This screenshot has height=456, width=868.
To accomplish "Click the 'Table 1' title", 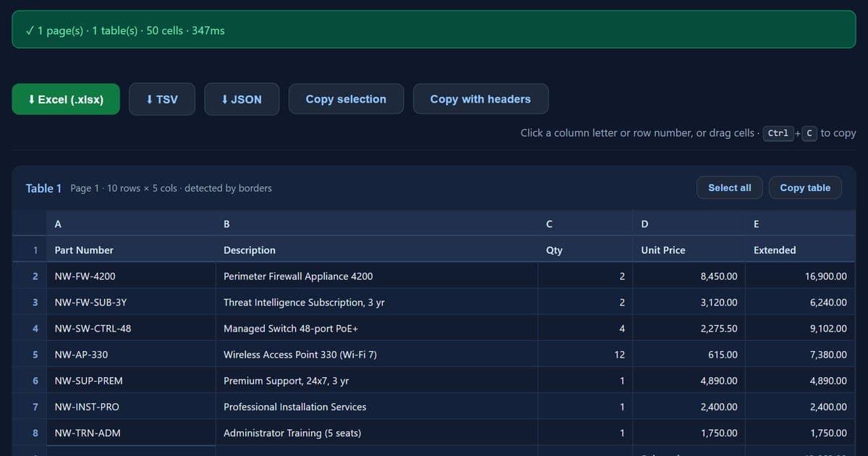I will (x=43, y=188).
